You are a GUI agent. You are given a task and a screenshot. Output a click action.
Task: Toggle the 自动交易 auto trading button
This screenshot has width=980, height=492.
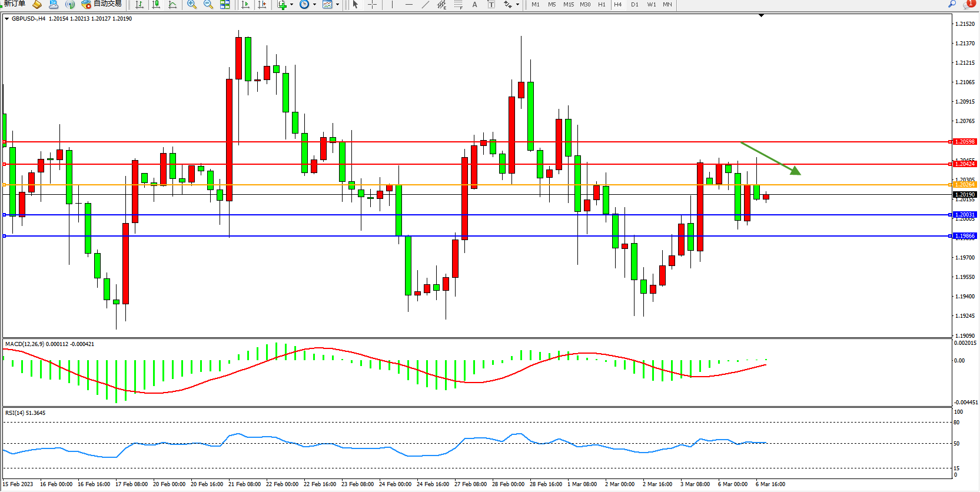[102, 4]
